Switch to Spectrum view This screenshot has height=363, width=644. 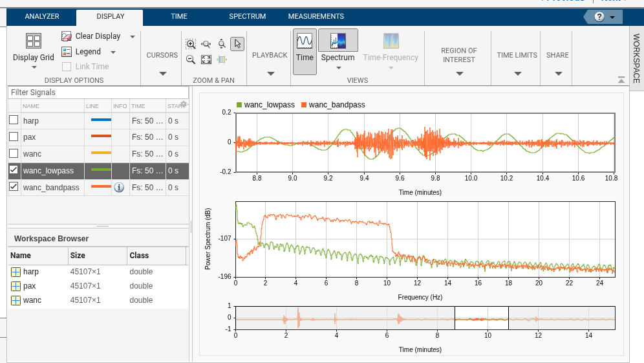(x=338, y=49)
